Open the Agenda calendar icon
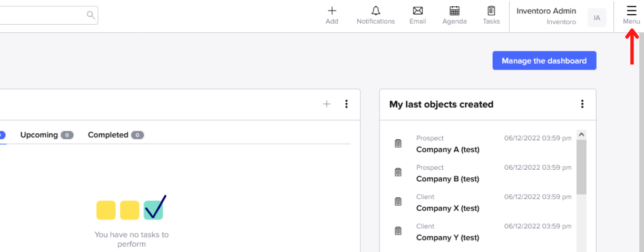 454,11
